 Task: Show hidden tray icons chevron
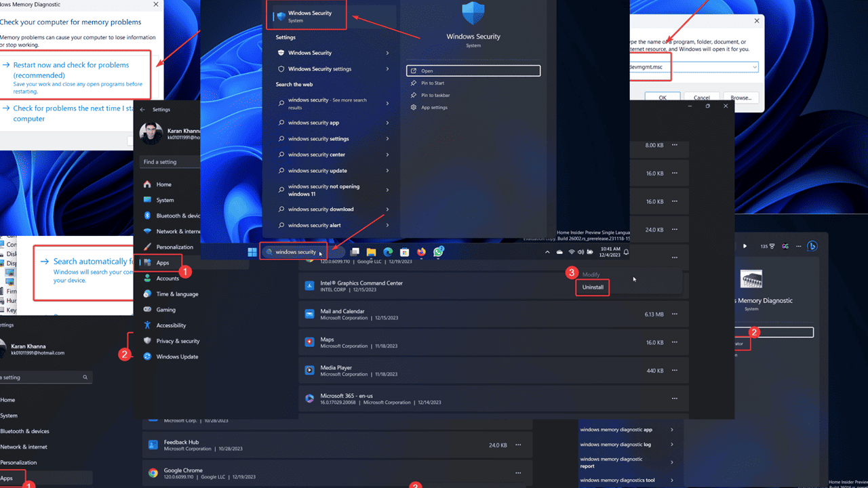click(x=548, y=252)
